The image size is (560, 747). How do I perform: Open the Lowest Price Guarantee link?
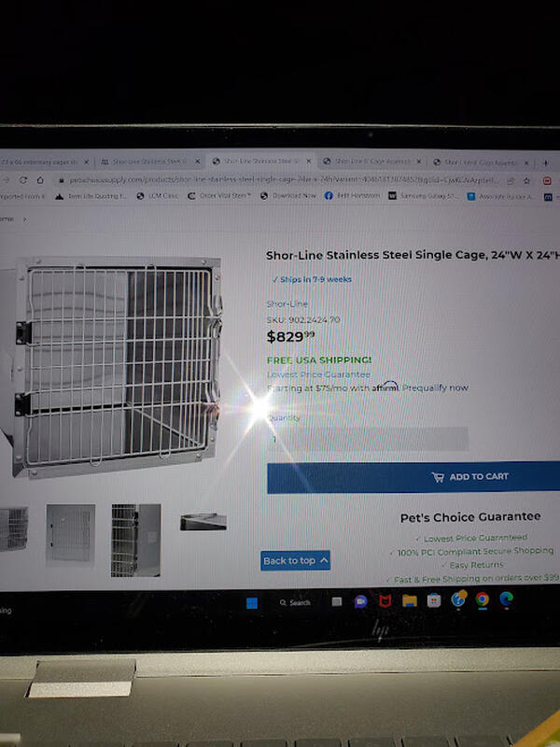318,374
